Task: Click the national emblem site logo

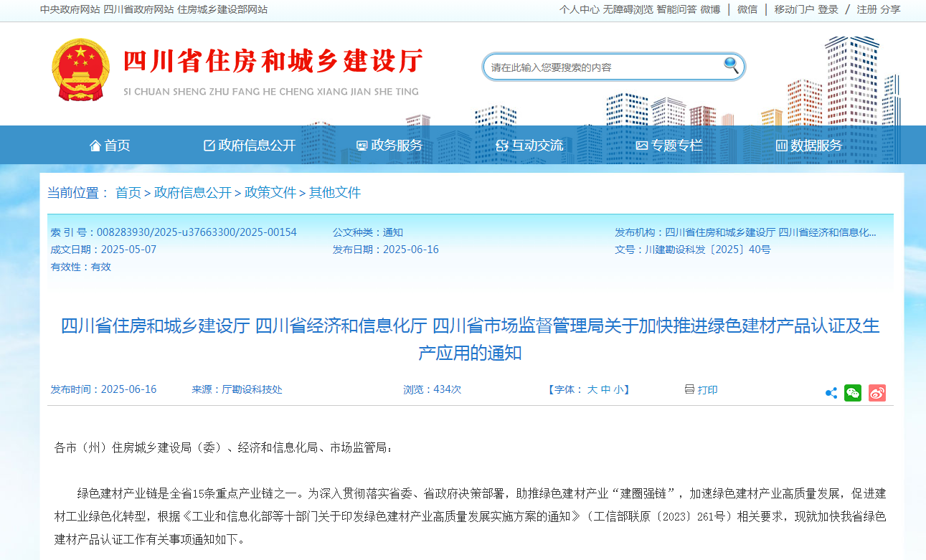Action: coord(81,70)
